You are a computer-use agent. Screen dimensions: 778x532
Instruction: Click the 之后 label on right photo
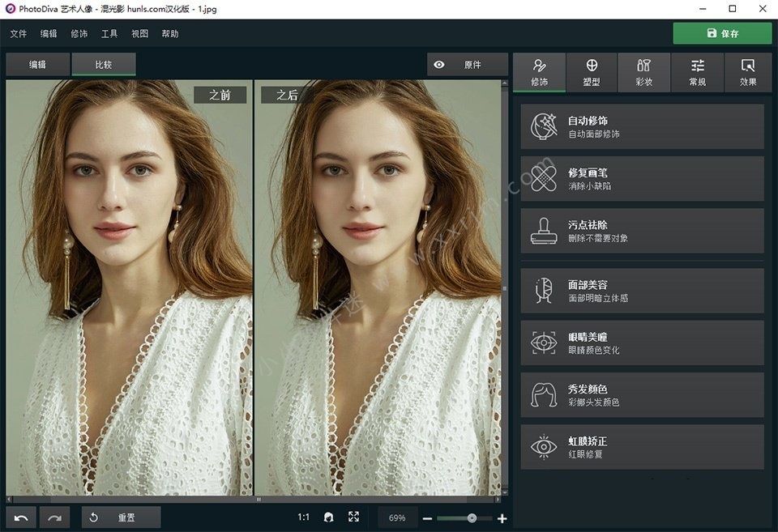[x=287, y=95]
